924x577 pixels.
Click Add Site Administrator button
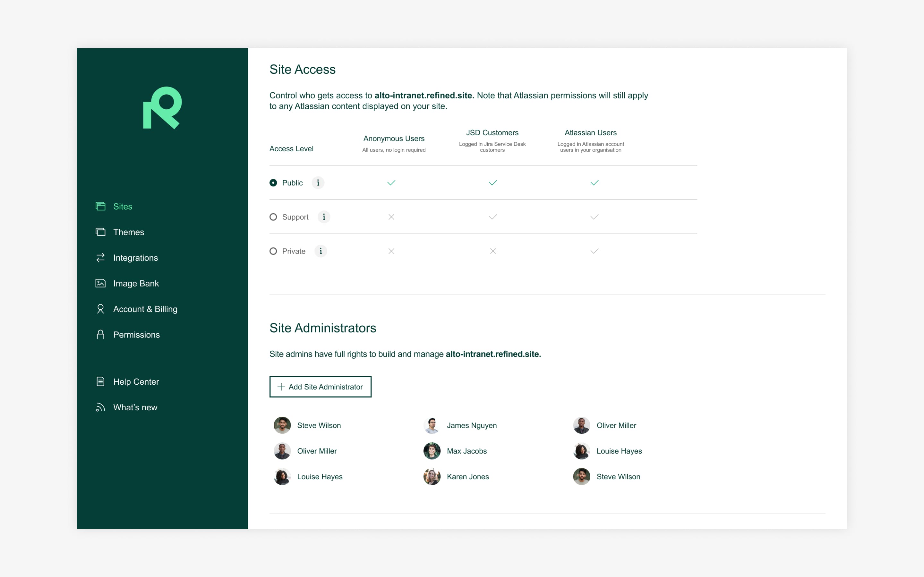pos(320,386)
